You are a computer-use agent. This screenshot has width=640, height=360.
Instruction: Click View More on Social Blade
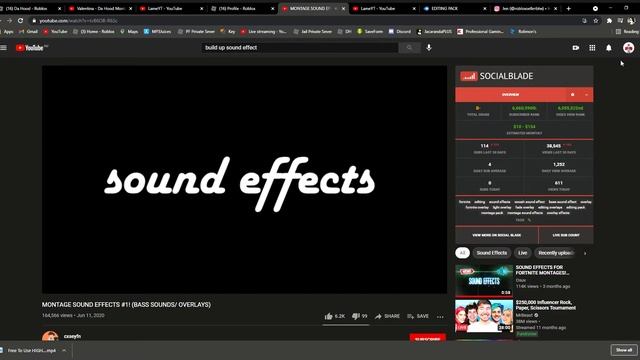496,235
